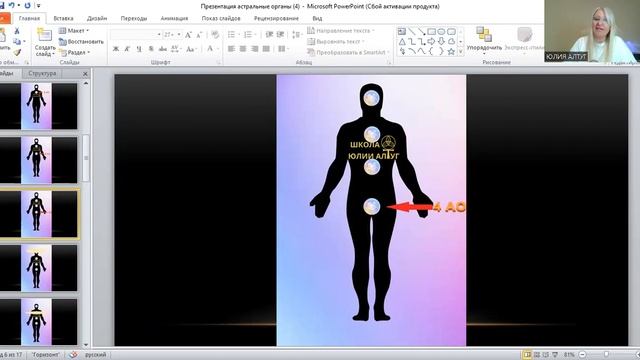Align text right in paragraph group
640x360 pixels.
click(255, 49)
